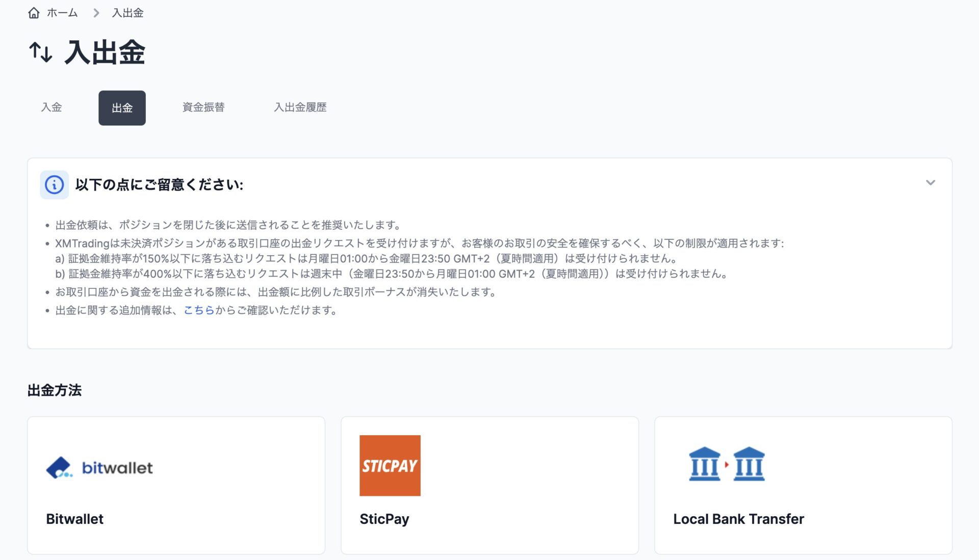Click the bitwallet logo
The width and height of the screenshot is (979, 560).
(99, 467)
